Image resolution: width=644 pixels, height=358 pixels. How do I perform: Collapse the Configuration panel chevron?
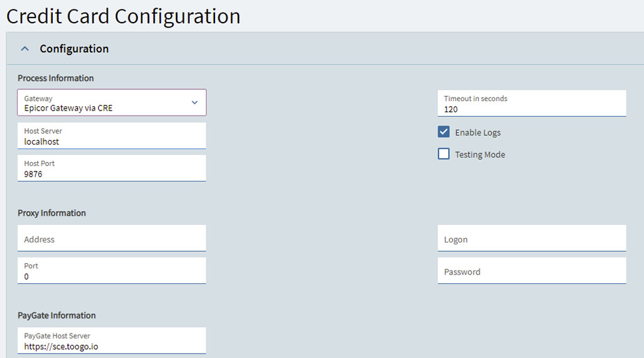(x=25, y=49)
